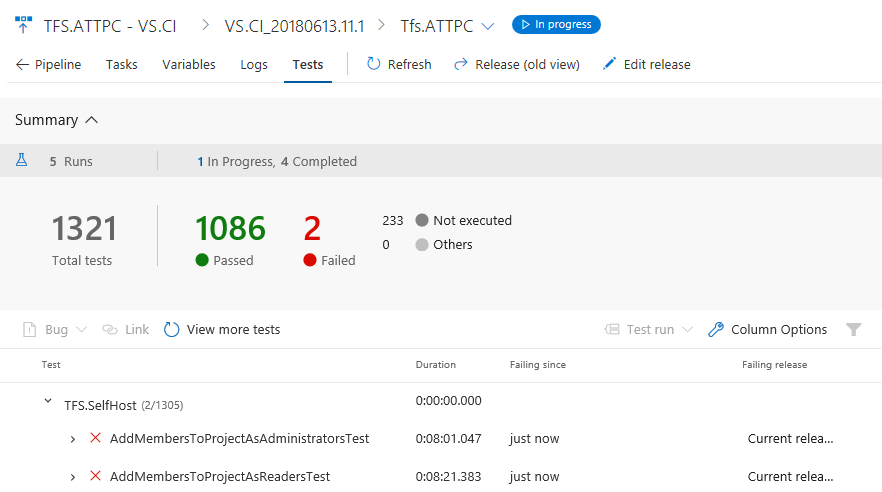Sort by Test column header
Viewport: 882px width, 492px height.
(x=51, y=365)
